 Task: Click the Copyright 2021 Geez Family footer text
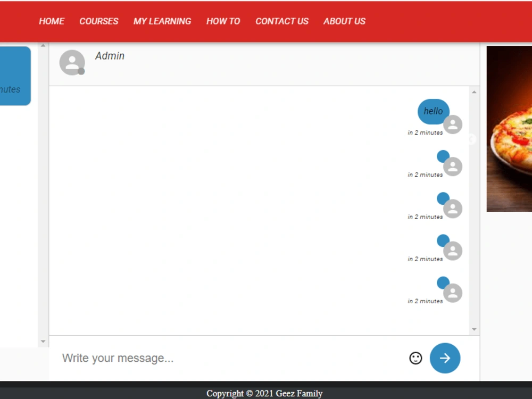264,393
